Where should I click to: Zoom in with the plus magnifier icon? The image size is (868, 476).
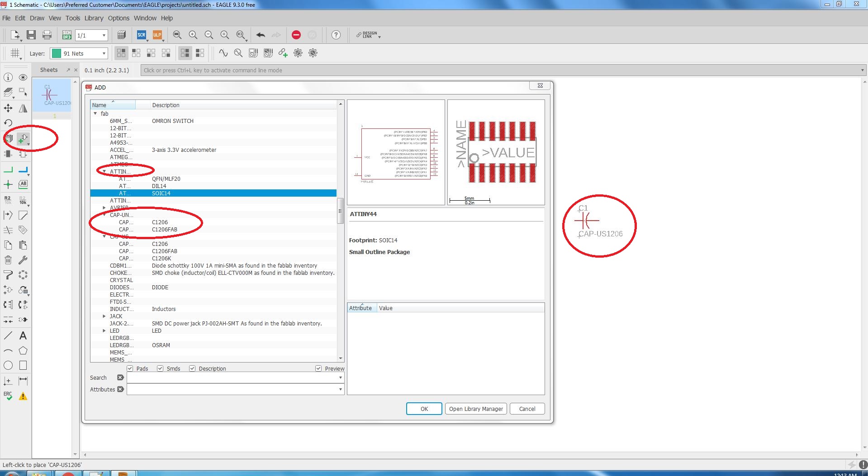[193, 35]
